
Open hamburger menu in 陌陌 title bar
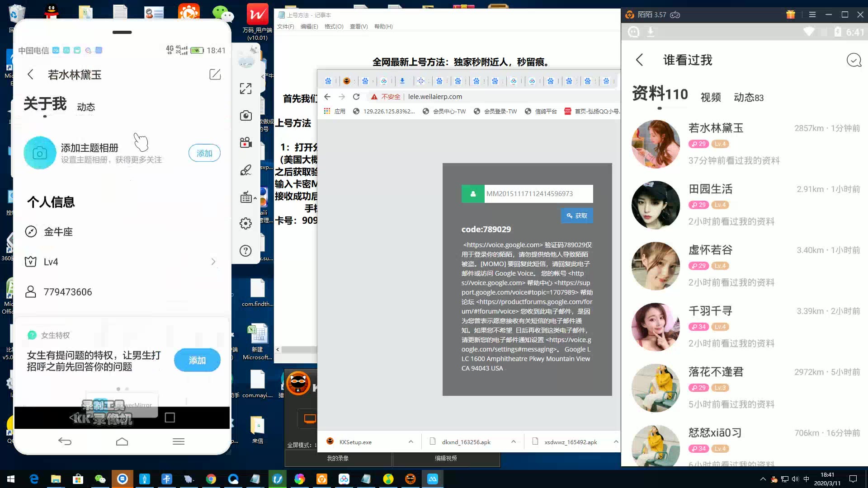(x=812, y=14)
